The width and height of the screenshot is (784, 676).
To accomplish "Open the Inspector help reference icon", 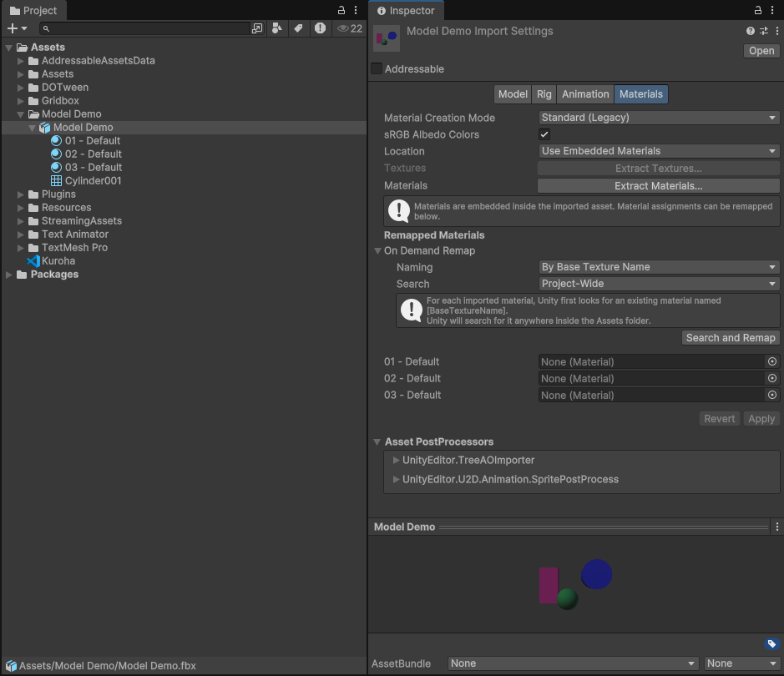I will pyautogui.click(x=751, y=31).
